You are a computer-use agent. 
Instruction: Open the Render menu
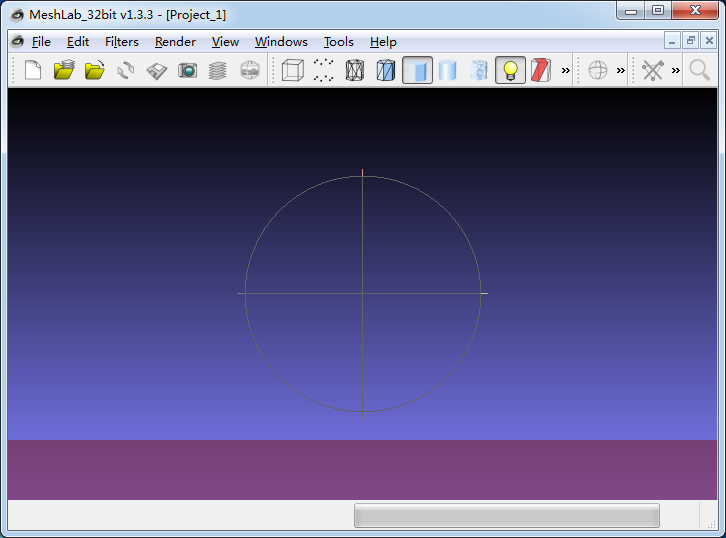pyautogui.click(x=175, y=42)
